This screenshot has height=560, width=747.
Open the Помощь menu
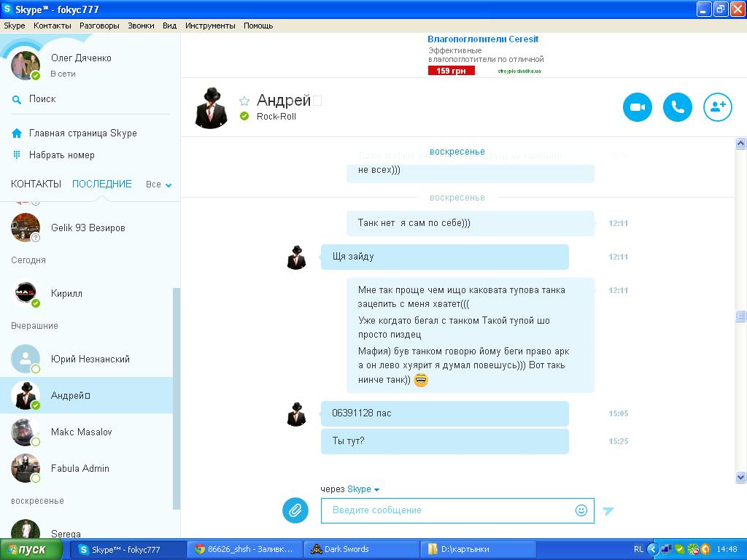258,26
